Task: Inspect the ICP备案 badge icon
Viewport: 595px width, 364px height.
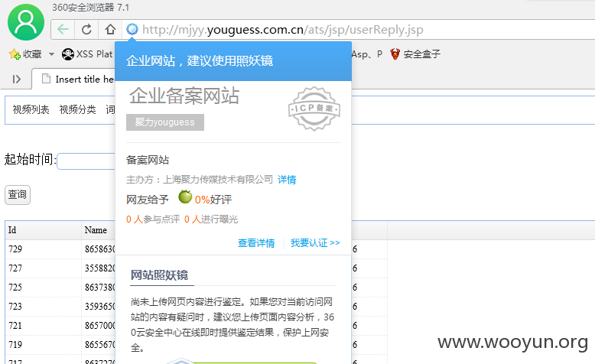Action: click(x=314, y=109)
